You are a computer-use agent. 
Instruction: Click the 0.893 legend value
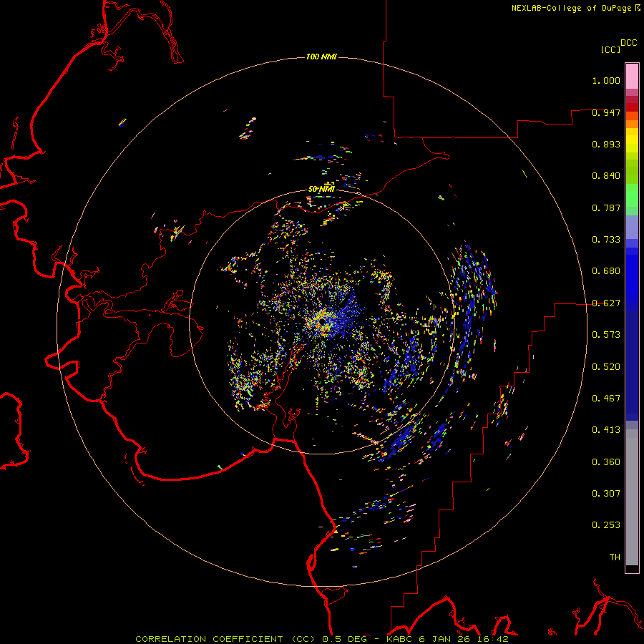coord(606,144)
